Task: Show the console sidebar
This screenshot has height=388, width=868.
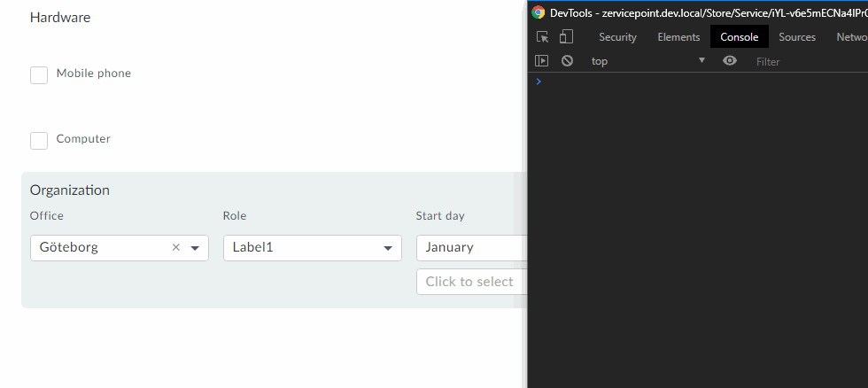Action: [x=542, y=61]
